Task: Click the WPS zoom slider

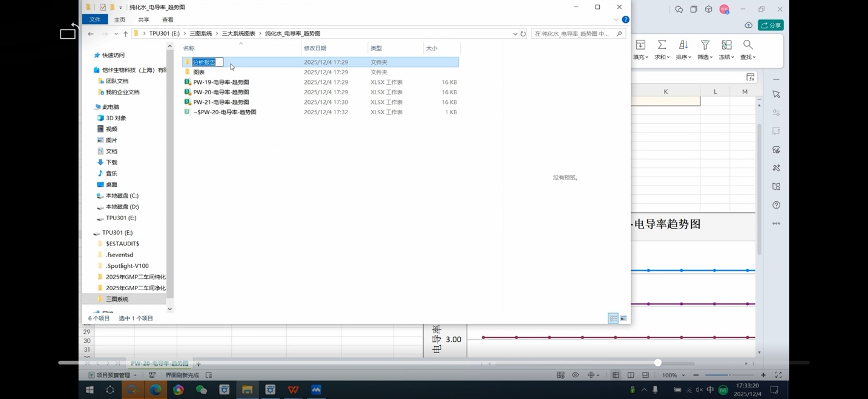Action: tap(729, 375)
